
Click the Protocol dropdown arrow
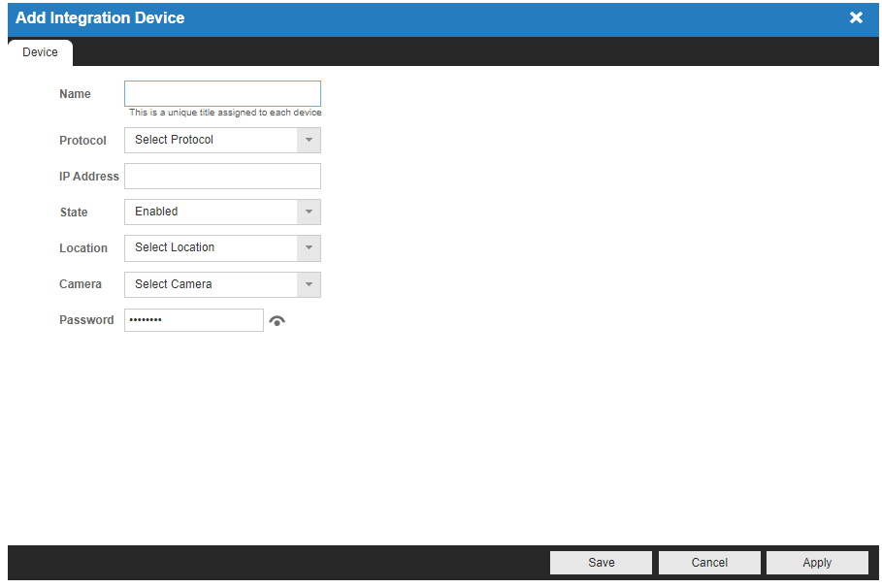pos(309,140)
